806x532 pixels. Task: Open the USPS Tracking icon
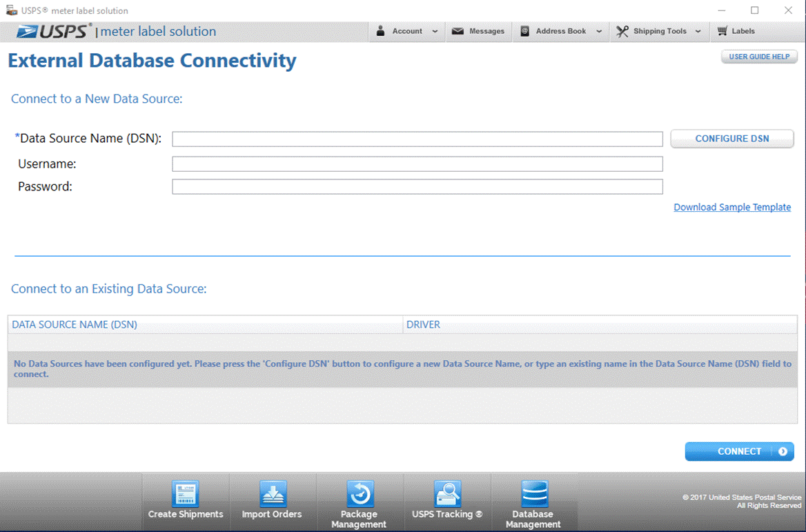tap(447, 494)
